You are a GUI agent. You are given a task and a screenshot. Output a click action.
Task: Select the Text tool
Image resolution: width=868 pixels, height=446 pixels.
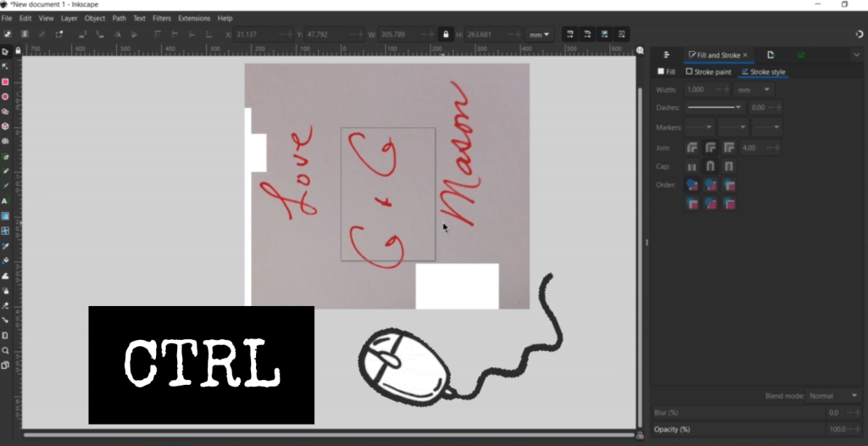(5, 201)
